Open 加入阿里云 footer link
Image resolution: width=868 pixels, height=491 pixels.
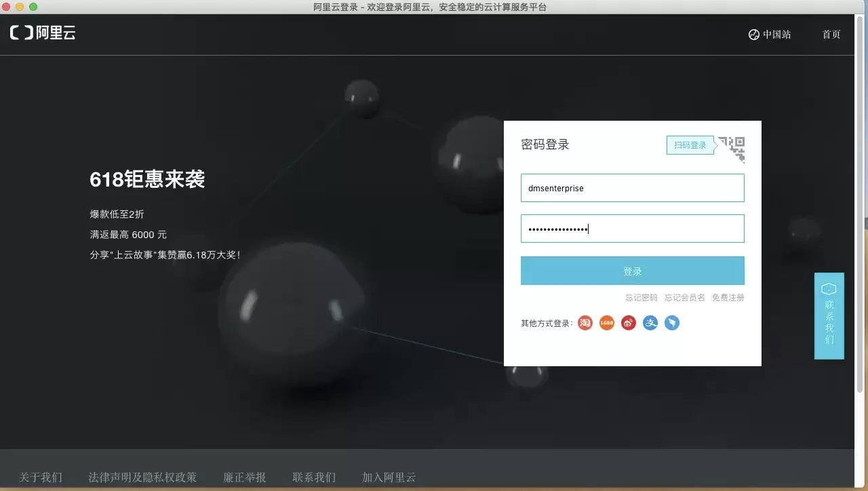(x=389, y=477)
